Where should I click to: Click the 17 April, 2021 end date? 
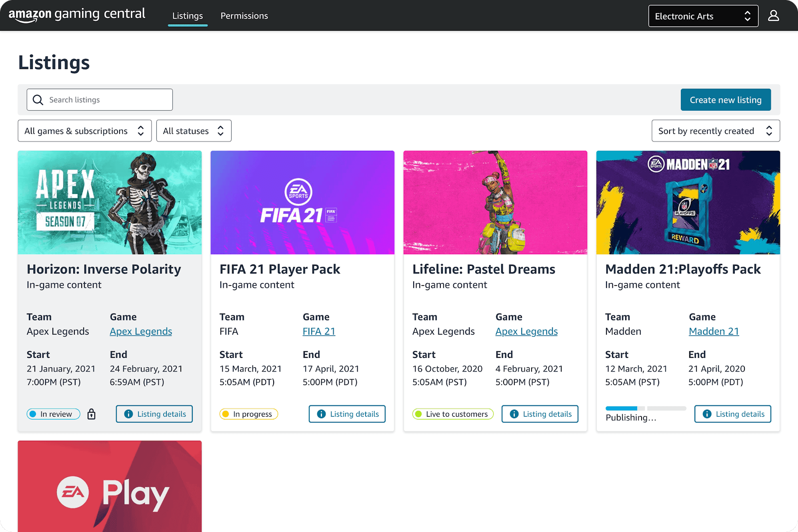(331, 369)
